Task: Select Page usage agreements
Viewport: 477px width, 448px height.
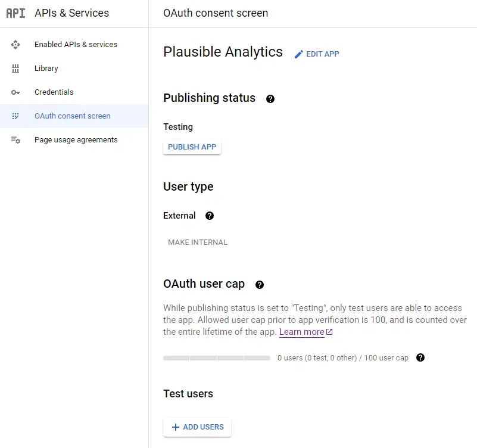Action: [x=74, y=139]
